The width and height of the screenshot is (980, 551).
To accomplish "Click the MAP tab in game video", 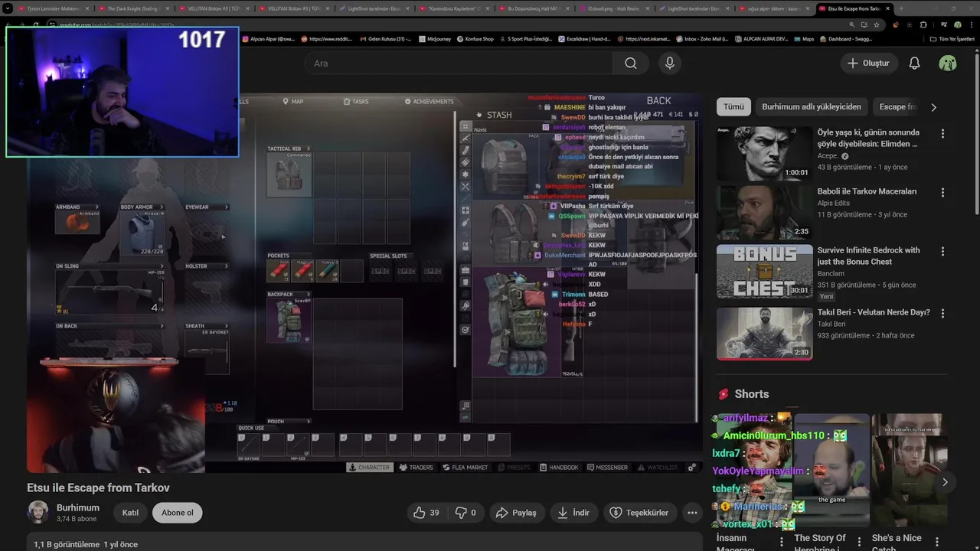I will tap(293, 101).
